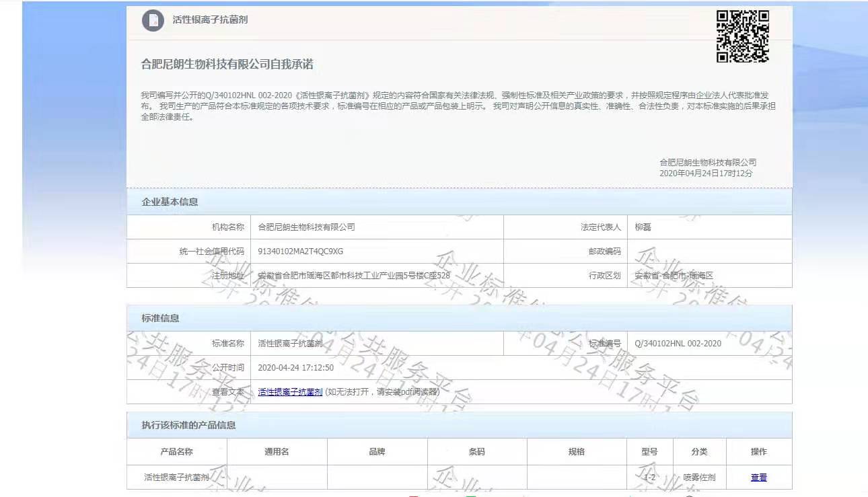Click the 企业基本信息 section header

[x=170, y=202]
